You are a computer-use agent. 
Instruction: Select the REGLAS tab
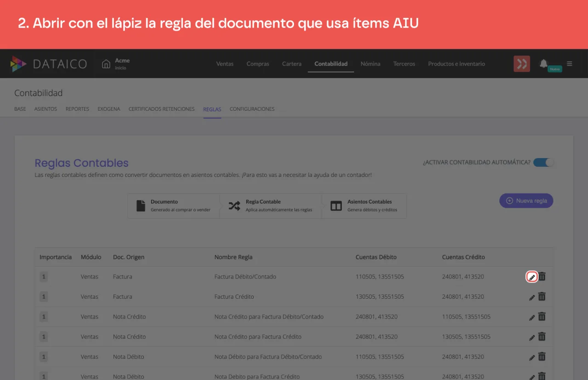click(212, 109)
